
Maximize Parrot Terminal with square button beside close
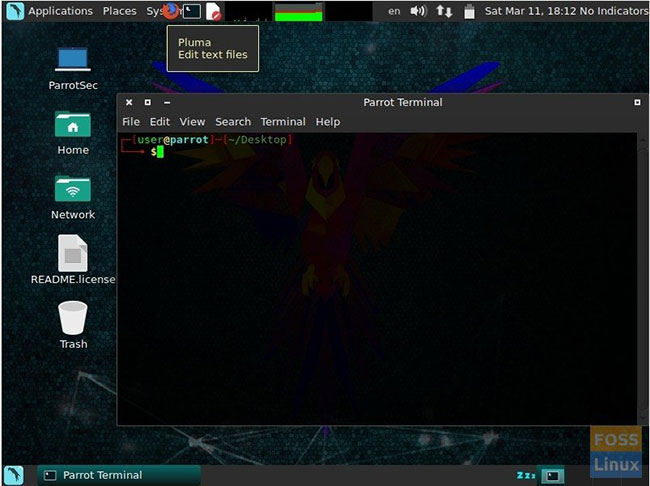click(x=148, y=102)
